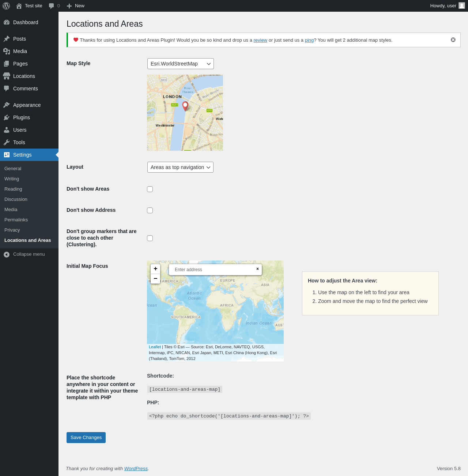The width and height of the screenshot is (468, 476).
Task: Click the red marker on London preview map
Action: click(185, 106)
